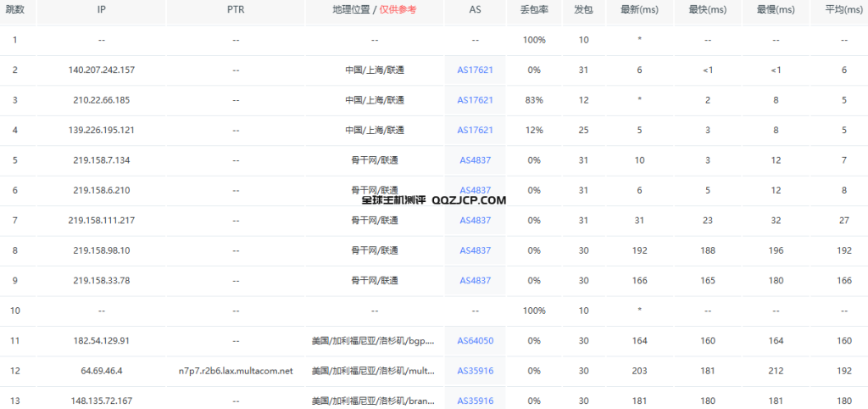Click the 跳数 column header

click(x=15, y=10)
